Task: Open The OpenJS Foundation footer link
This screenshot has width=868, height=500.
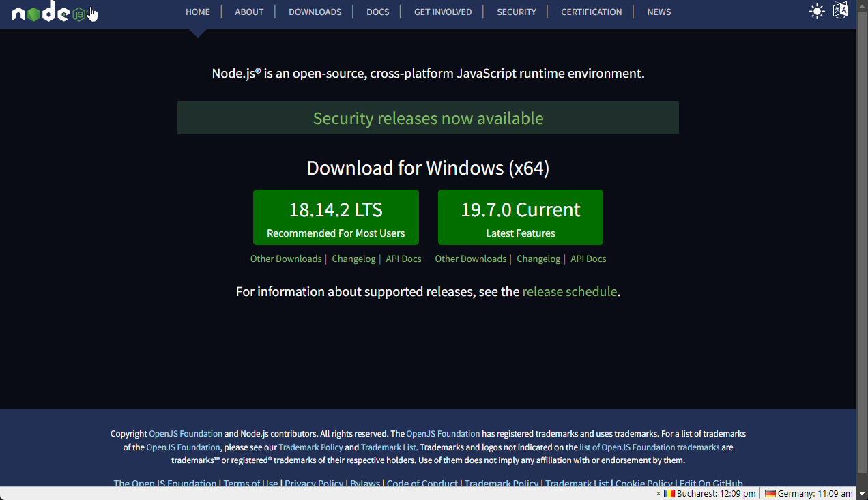Action: point(165,483)
